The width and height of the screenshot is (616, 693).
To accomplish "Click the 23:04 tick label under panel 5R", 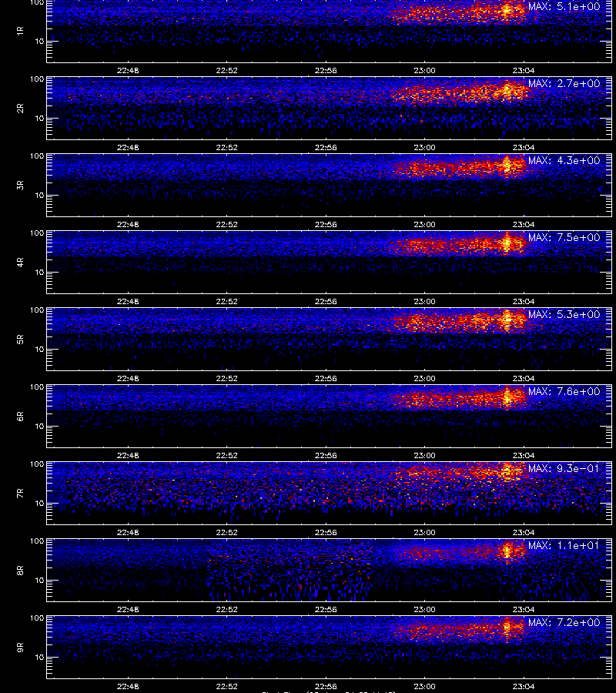I will 524,378.
